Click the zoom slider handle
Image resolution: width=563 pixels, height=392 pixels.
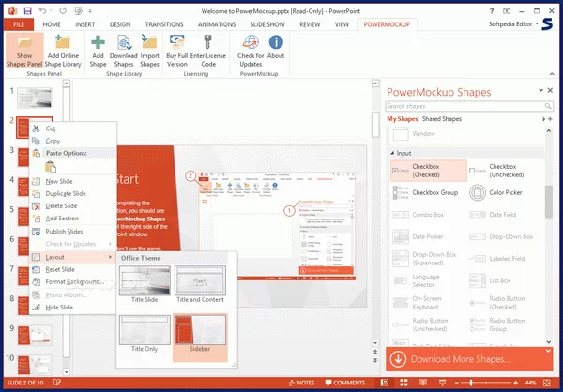471,383
